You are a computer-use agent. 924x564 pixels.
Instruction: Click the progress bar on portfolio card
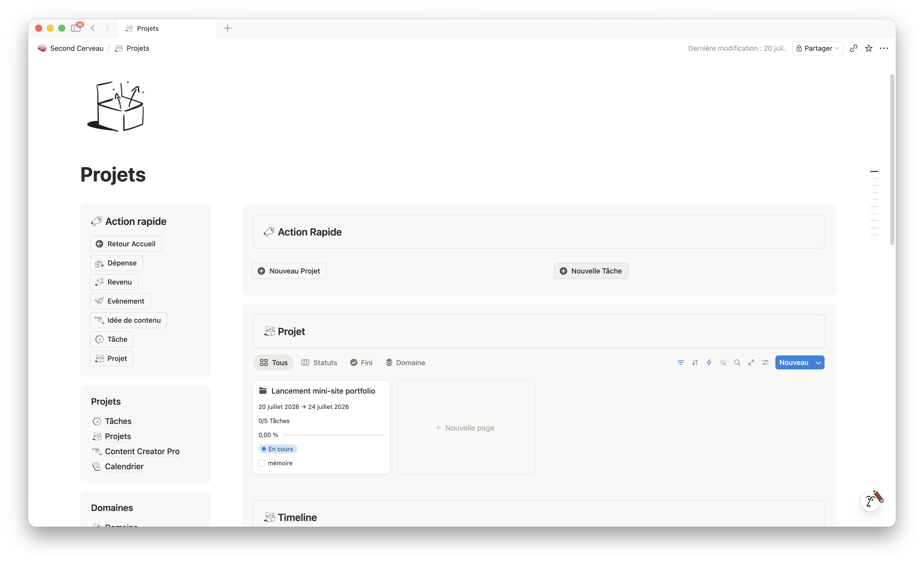(x=333, y=435)
